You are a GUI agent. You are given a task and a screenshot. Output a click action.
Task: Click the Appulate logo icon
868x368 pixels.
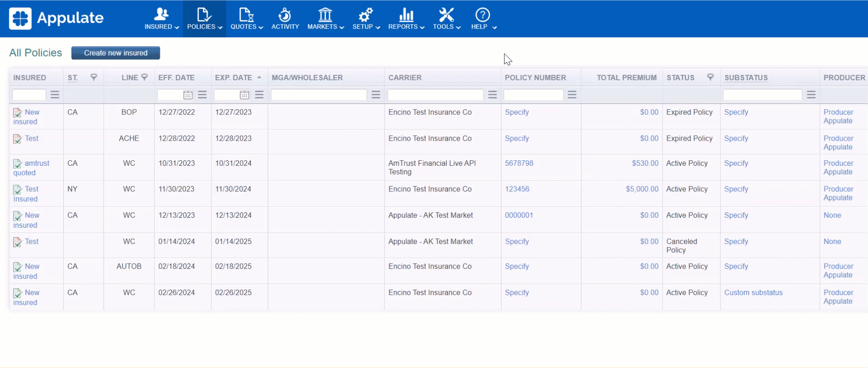(x=20, y=19)
